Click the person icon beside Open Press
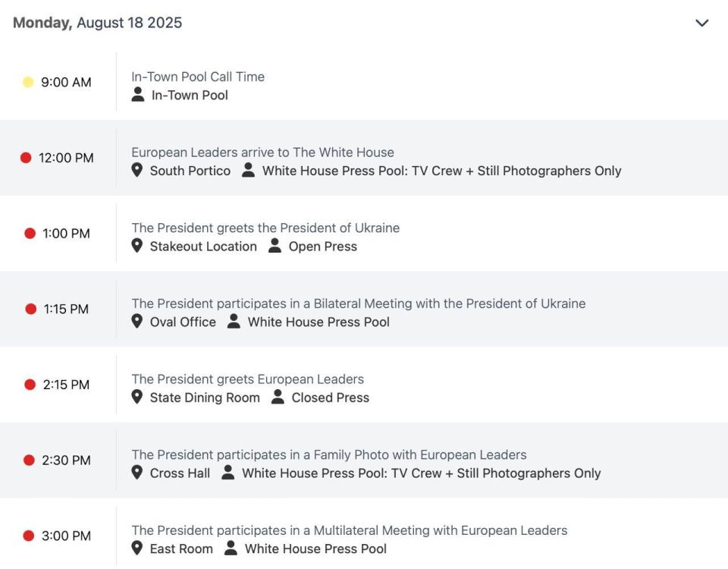This screenshot has width=728, height=569. [x=275, y=246]
